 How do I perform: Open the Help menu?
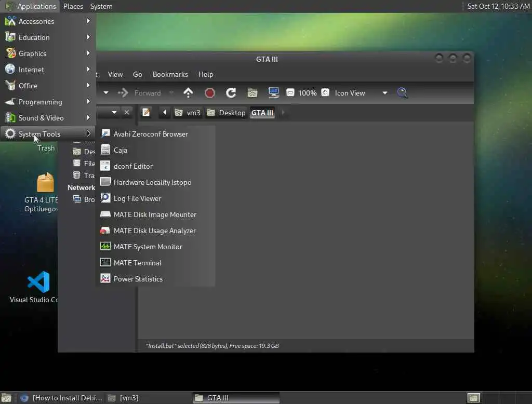point(206,74)
